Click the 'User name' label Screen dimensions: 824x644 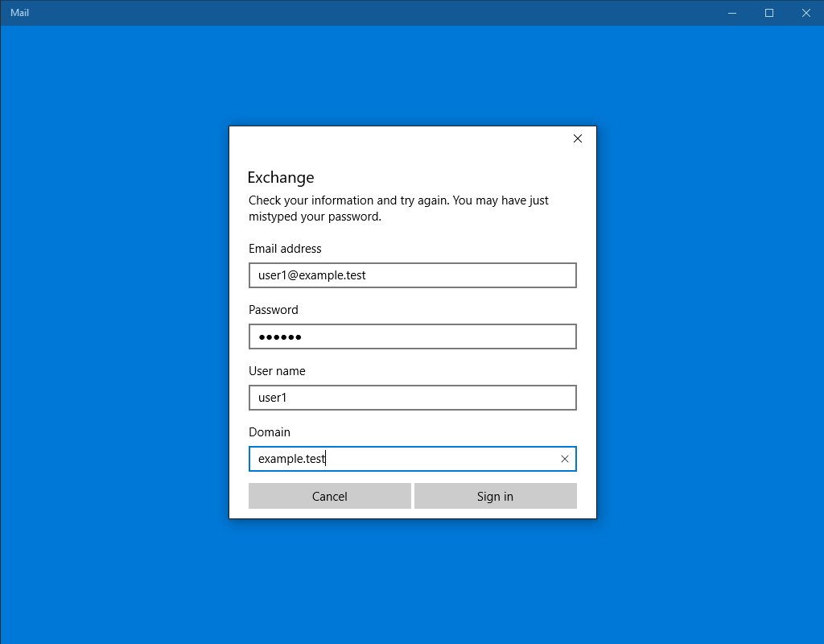(x=277, y=371)
